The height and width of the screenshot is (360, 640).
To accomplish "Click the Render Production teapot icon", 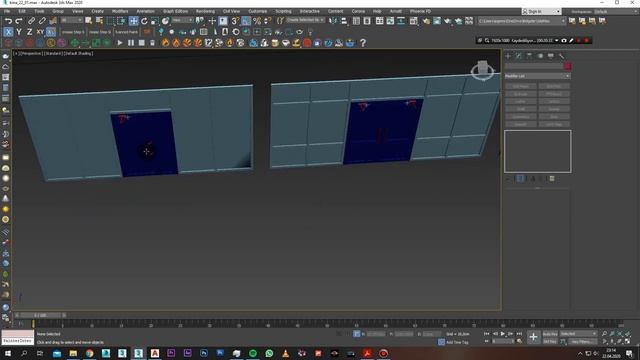I will [x=448, y=20].
